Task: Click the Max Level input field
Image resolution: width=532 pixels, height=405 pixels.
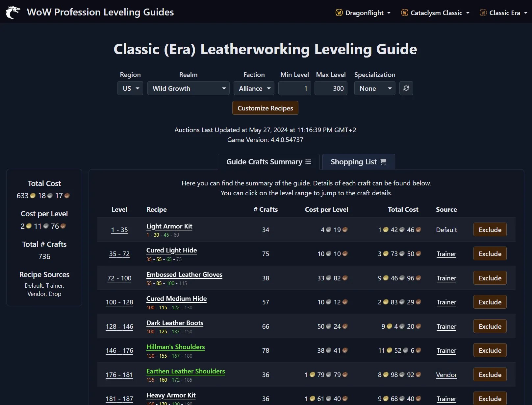Action: 331,88
